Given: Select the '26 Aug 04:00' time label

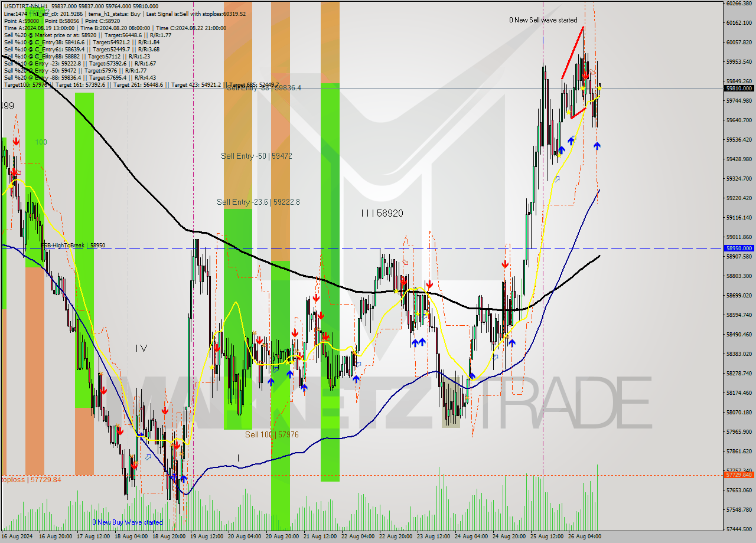Looking at the screenshot, I should pos(585,537).
